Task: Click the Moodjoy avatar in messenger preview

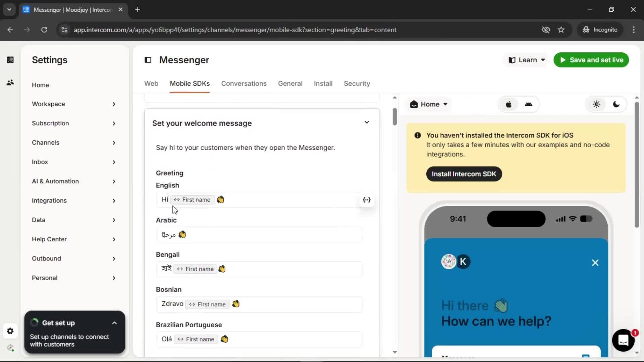Action: pos(448,262)
